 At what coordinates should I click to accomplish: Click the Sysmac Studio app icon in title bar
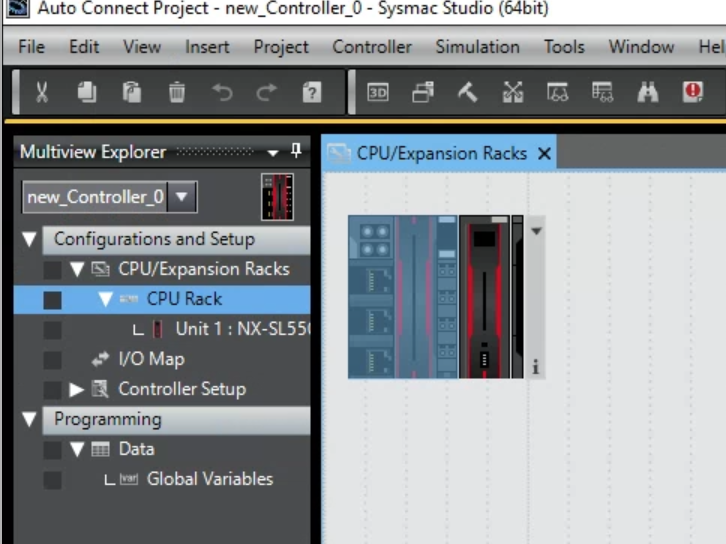[x=18, y=8]
